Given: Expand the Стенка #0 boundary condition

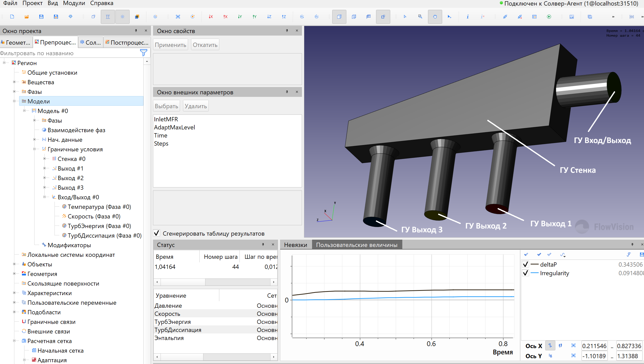Looking at the screenshot, I should pos(45,159).
